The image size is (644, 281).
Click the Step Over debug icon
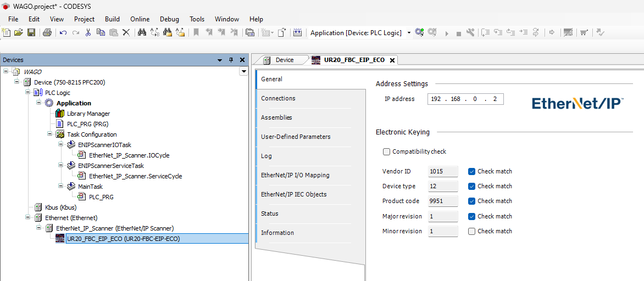coord(486,32)
